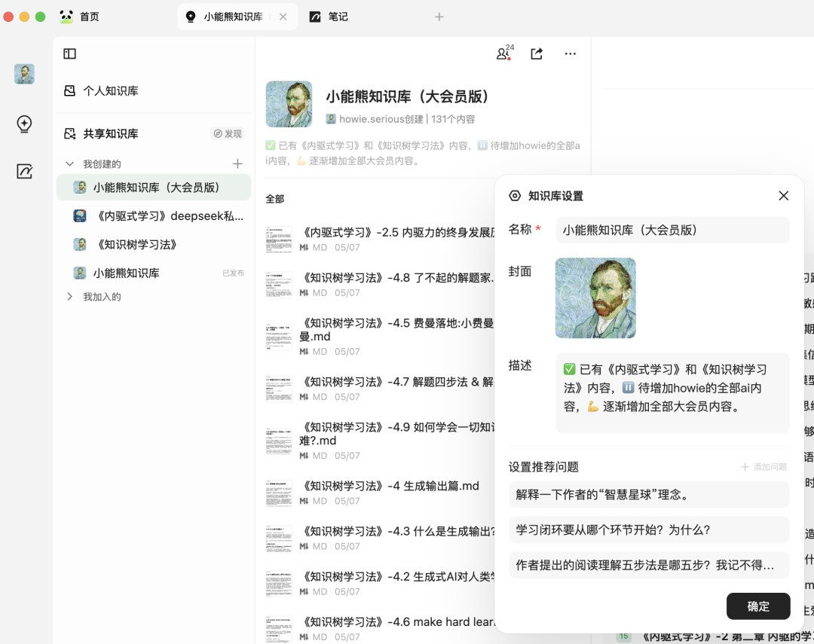The image size is (814, 644).
Task: Close the 知识库设置 dialog
Action: 783,196
